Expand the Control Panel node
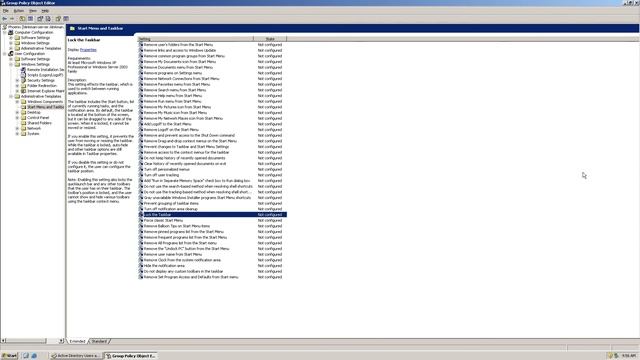The width and height of the screenshot is (640, 360). [17, 117]
